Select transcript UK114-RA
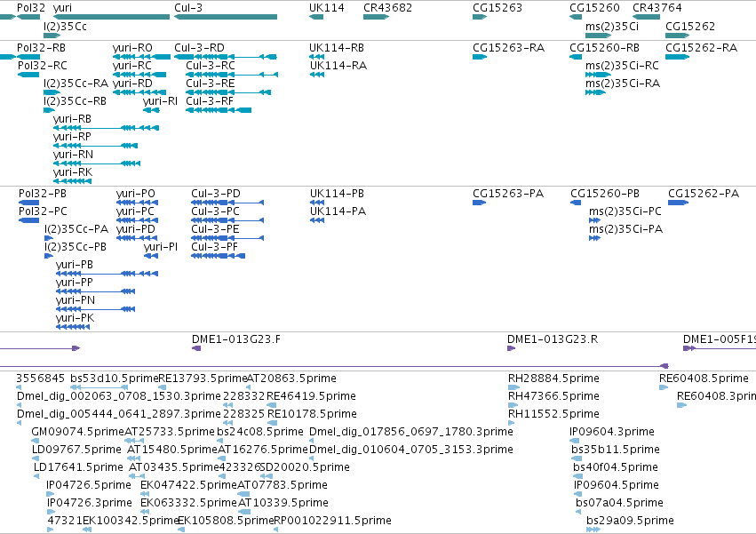The height and width of the screenshot is (534, 756). (x=317, y=75)
